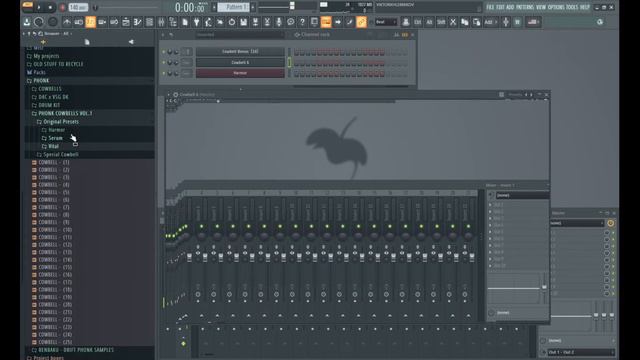This screenshot has width=640, height=360.
Task: Click the 140 tempo field
Action: [x=78, y=7]
